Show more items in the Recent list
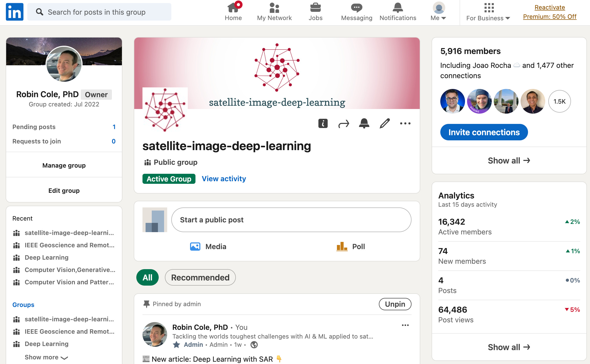This screenshot has height=364, width=590. click(46, 357)
